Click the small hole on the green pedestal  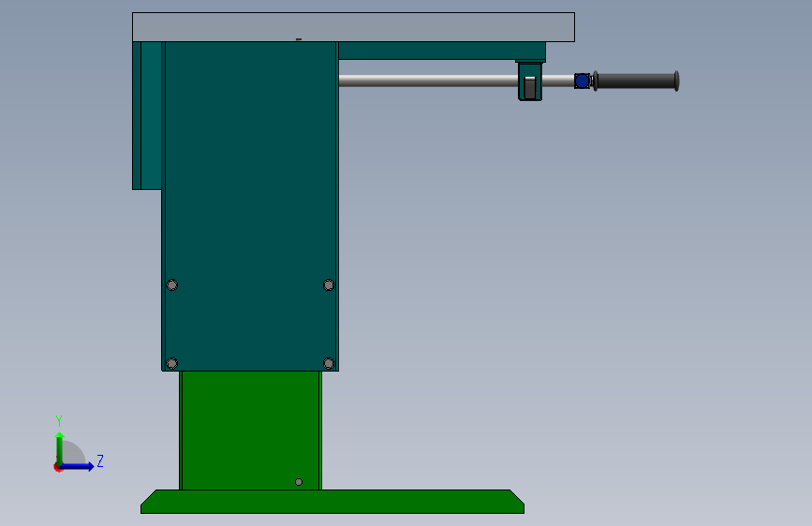[299, 482]
